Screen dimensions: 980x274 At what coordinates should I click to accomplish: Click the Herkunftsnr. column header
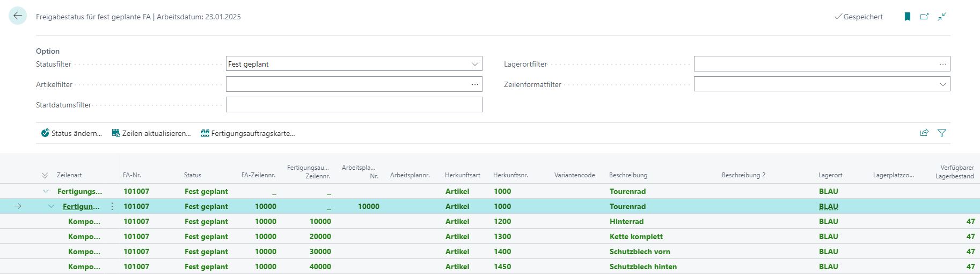(511, 175)
